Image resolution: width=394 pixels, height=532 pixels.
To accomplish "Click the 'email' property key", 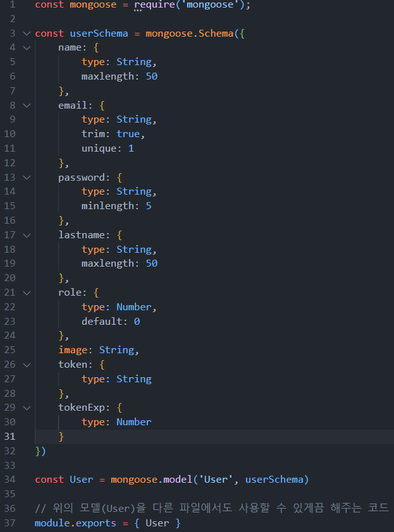I will pyautogui.click(x=73, y=105).
